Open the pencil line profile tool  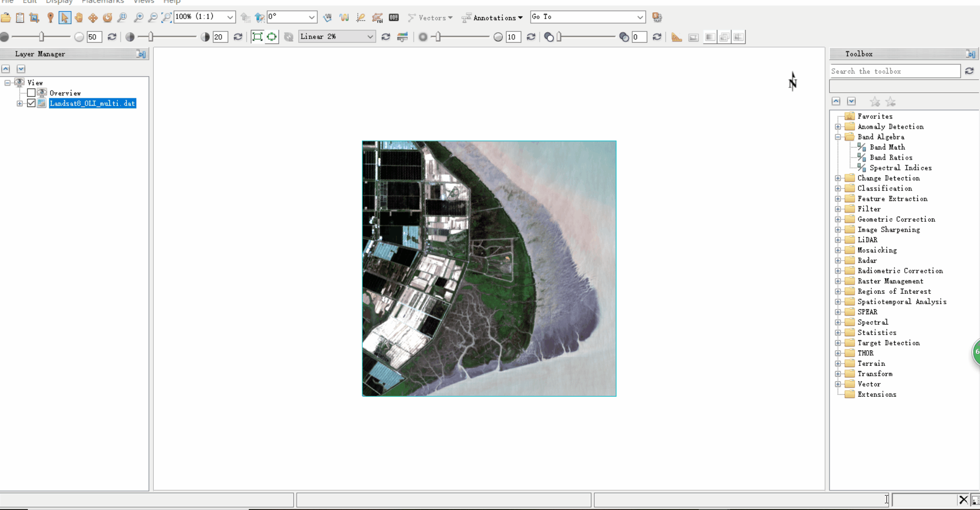coord(360,17)
